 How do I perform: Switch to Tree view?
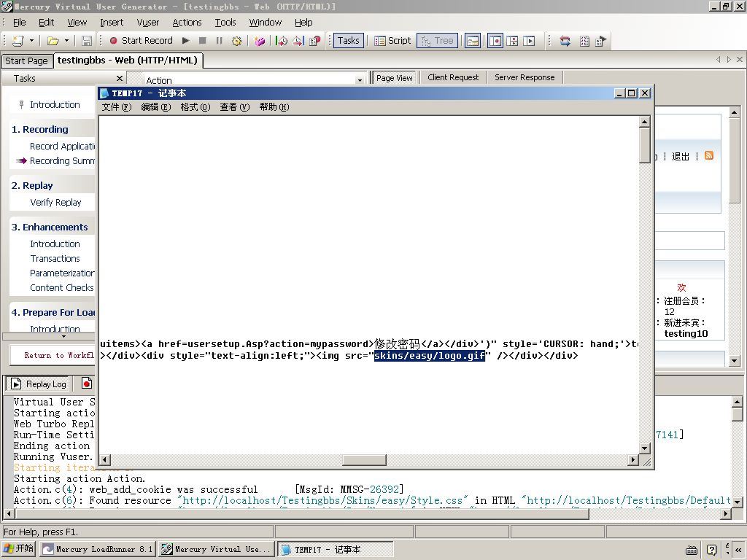tap(438, 41)
